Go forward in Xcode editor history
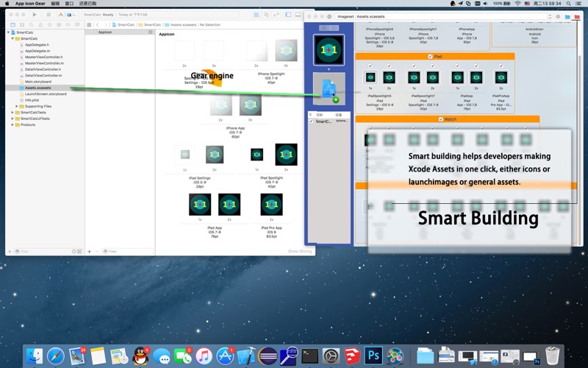Screen dimensions: 588x368 105,25
